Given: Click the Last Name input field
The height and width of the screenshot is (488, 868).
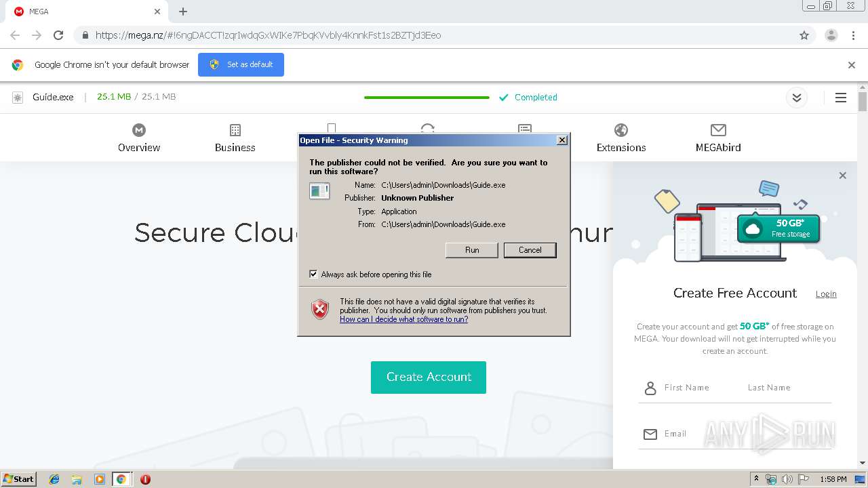Looking at the screenshot, I should point(789,388).
